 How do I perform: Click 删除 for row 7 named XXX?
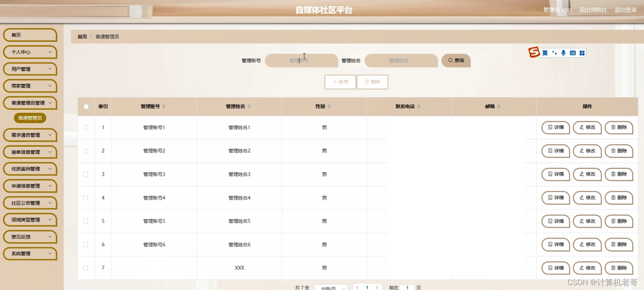click(619, 268)
